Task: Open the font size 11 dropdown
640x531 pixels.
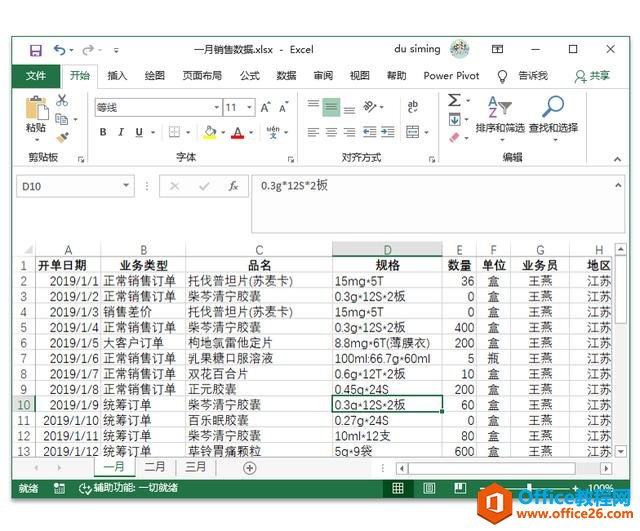Action: click(249, 108)
